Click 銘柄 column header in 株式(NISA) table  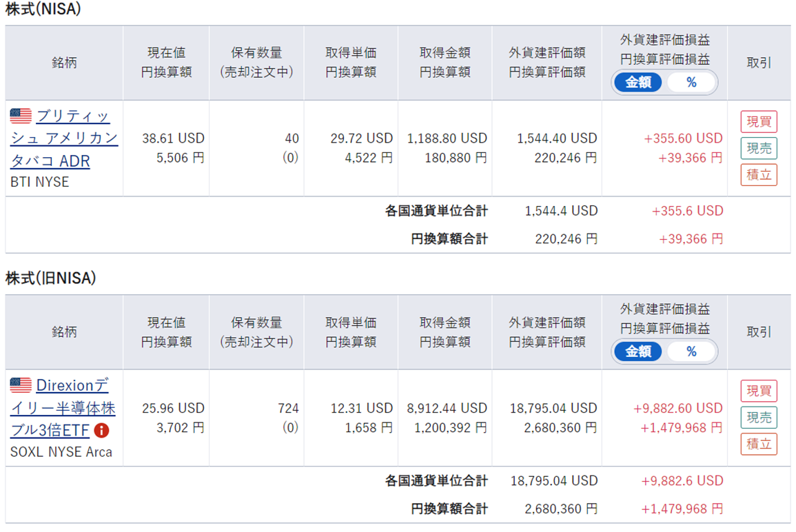click(x=64, y=63)
